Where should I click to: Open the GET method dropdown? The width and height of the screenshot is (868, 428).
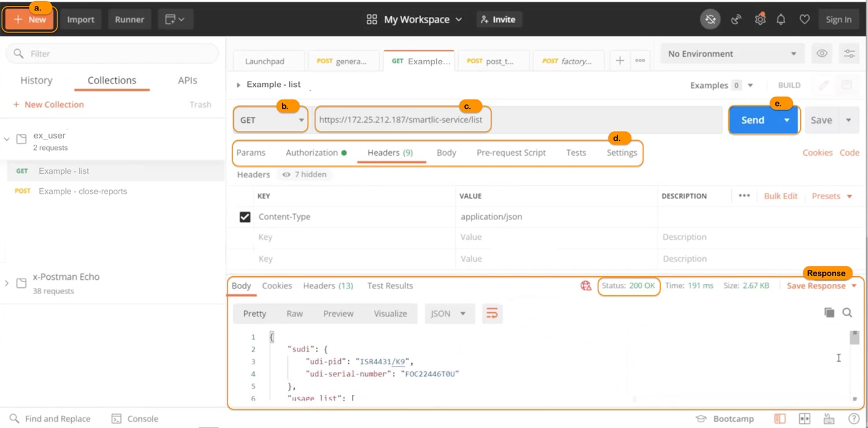271,120
